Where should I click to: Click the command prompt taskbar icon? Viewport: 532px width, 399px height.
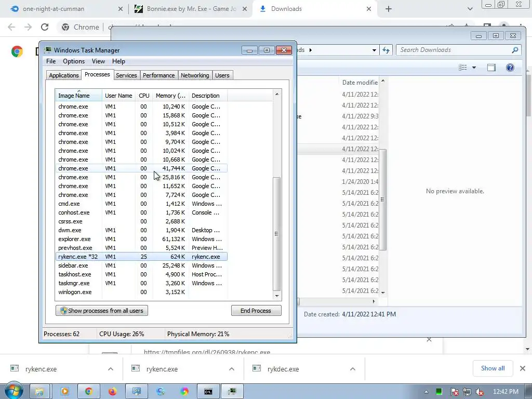(x=208, y=392)
